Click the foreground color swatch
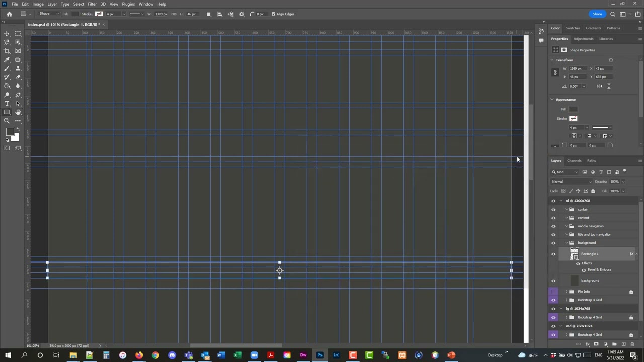This screenshot has width=644, height=362. click(10, 132)
